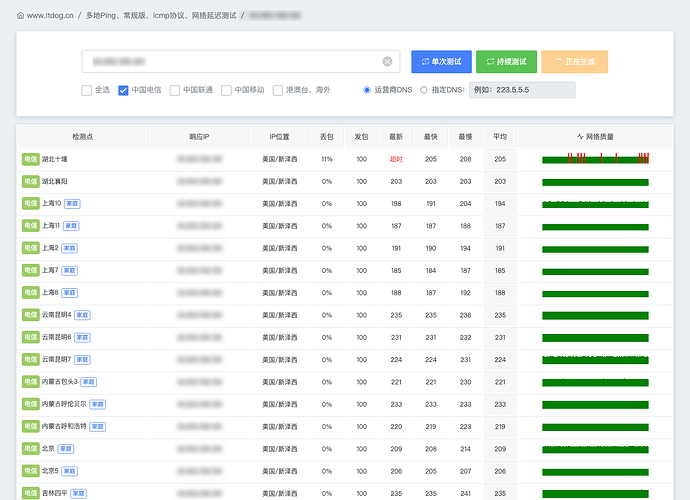Sort by 检测点 column header

(x=83, y=137)
